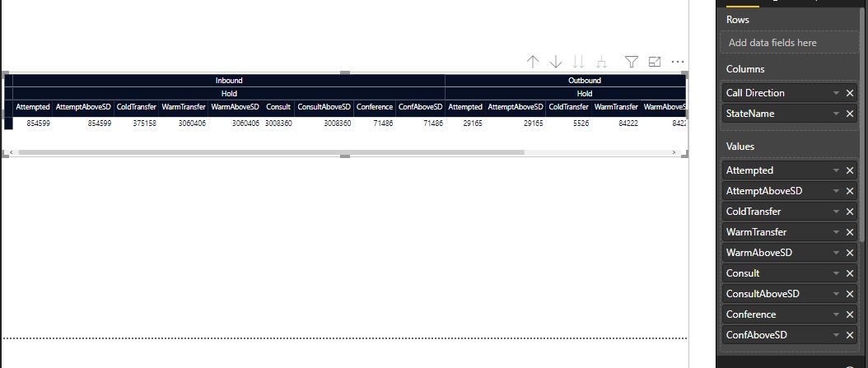Remove ConsultAboveSD field from Values
868x368 pixels.
[850, 294]
